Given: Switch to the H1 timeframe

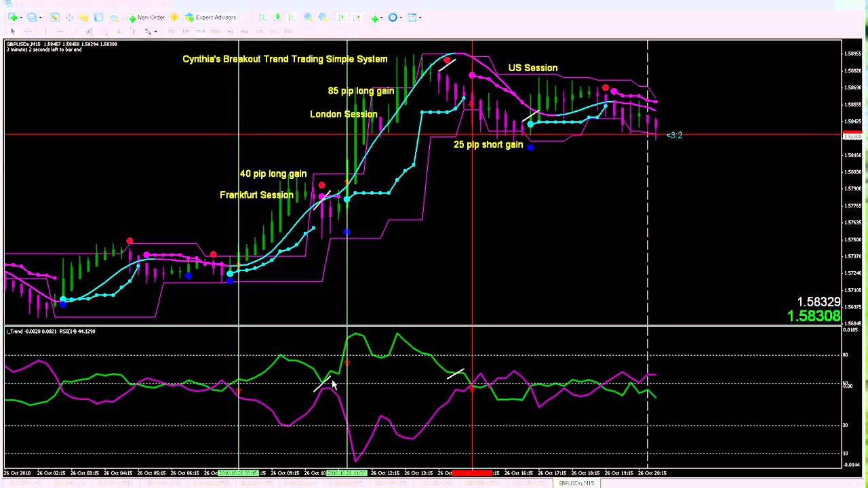Looking at the screenshot, I should [231, 32].
